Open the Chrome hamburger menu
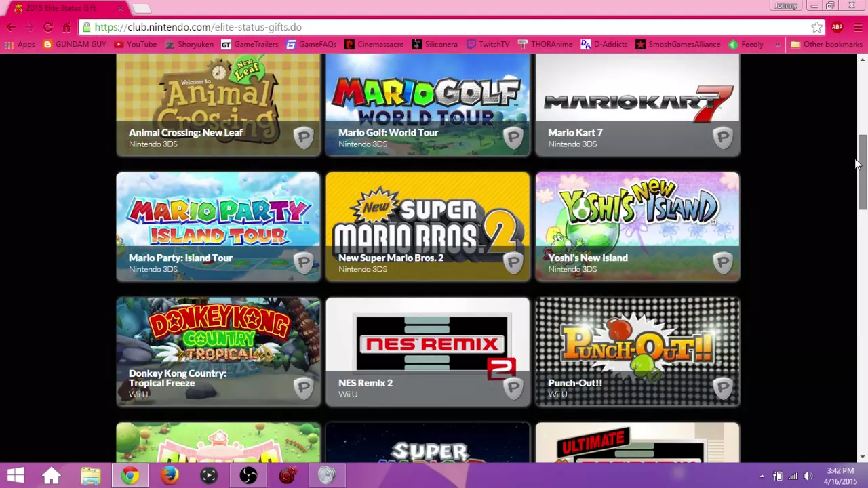Viewport: 868px width, 488px height. (x=858, y=27)
